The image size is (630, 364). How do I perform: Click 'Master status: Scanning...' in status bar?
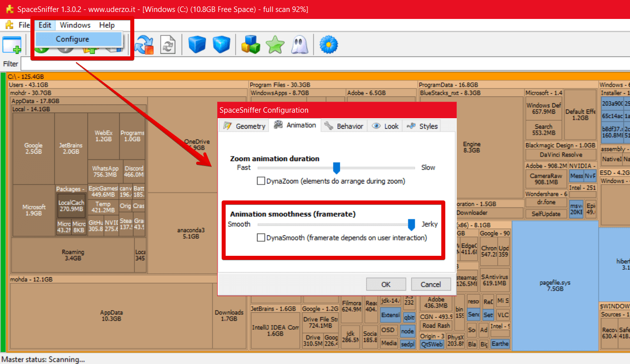click(43, 359)
